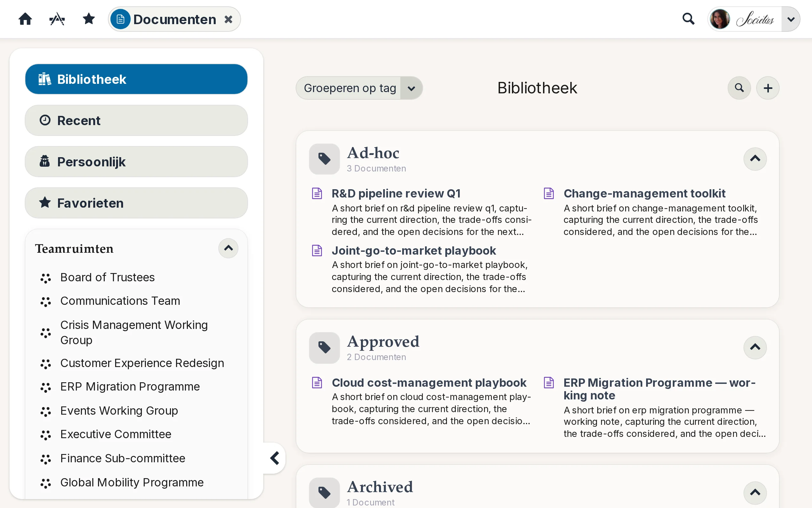Open the user account dropdown arrow
Viewport: 812px width, 508px height.
[x=790, y=19]
